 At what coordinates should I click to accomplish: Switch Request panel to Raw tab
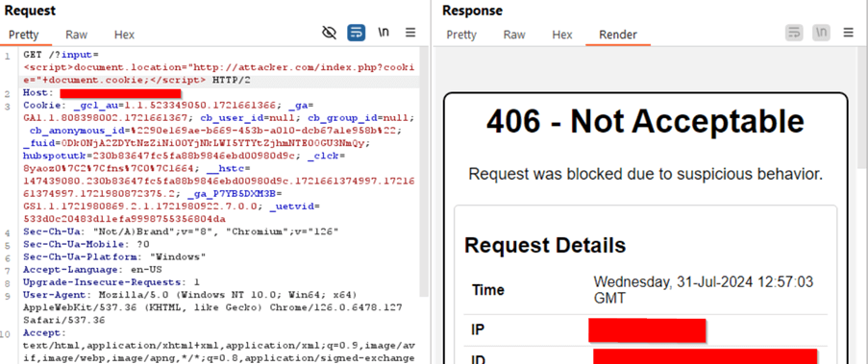click(x=76, y=35)
